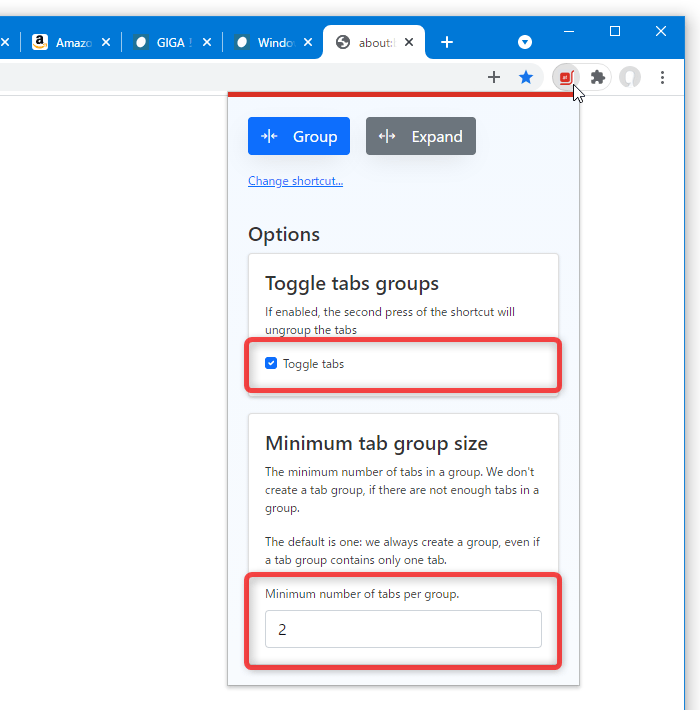
Task: Close the GIGA tab
Action: tap(207, 42)
